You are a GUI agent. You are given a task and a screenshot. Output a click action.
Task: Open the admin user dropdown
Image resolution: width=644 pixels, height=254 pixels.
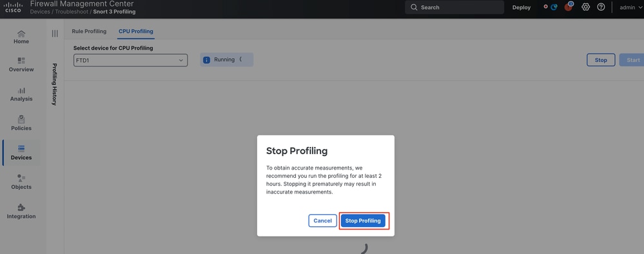pyautogui.click(x=630, y=7)
